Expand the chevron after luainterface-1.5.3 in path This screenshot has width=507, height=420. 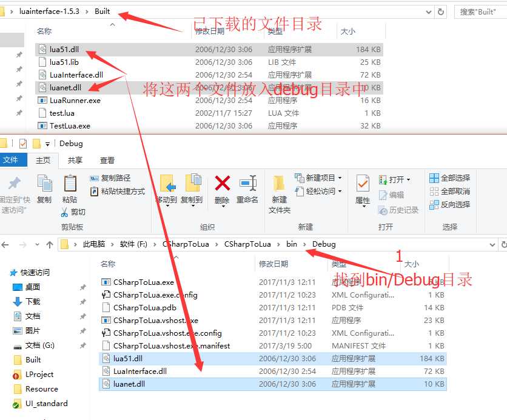click(x=87, y=12)
